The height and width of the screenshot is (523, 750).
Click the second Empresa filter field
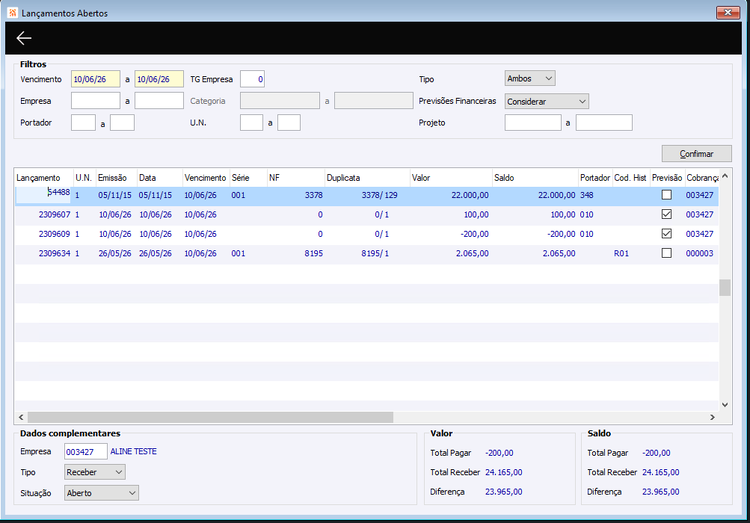[159, 100]
